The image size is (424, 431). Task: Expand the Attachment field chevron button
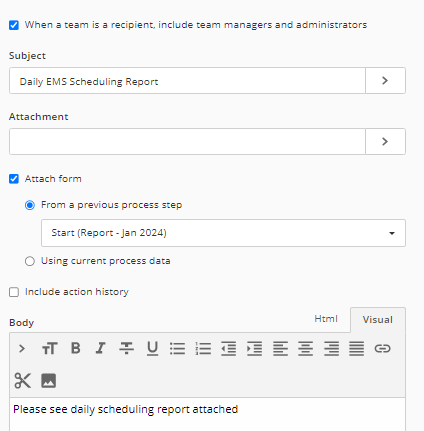pyautogui.click(x=385, y=142)
